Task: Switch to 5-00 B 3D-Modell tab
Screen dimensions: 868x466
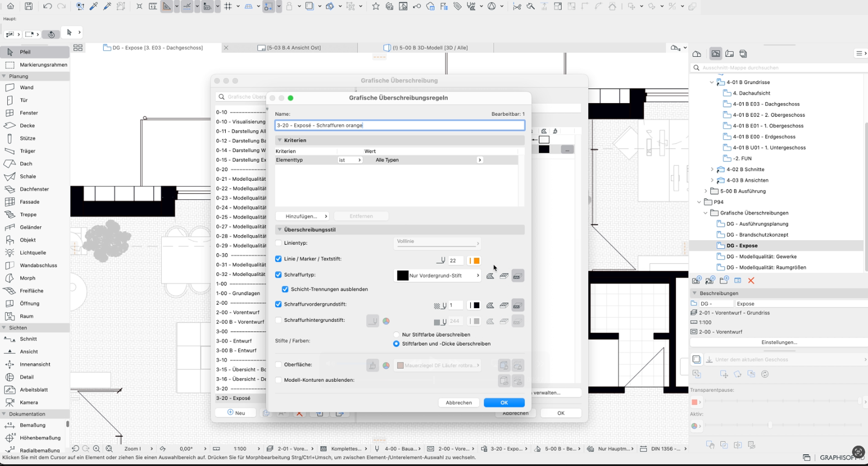Action: pos(426,47)
